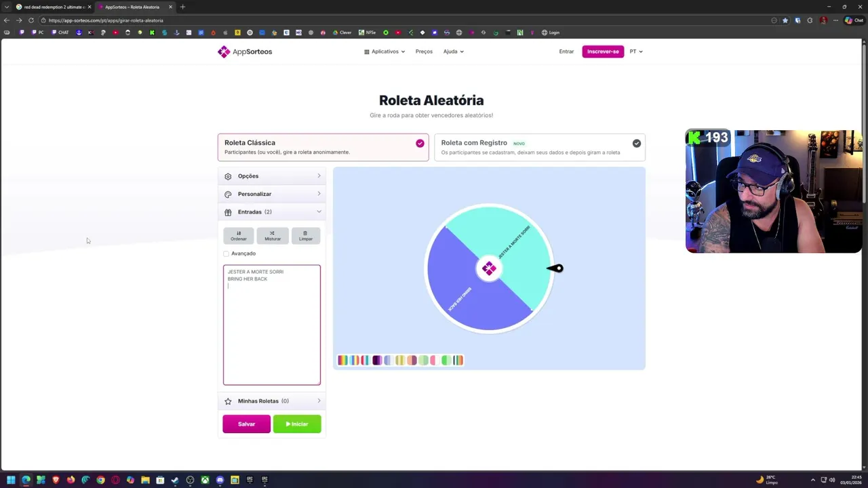This screenshot has height=488, width=868.
Task: Click the browser back arrow
Action: tap(7, 20)
